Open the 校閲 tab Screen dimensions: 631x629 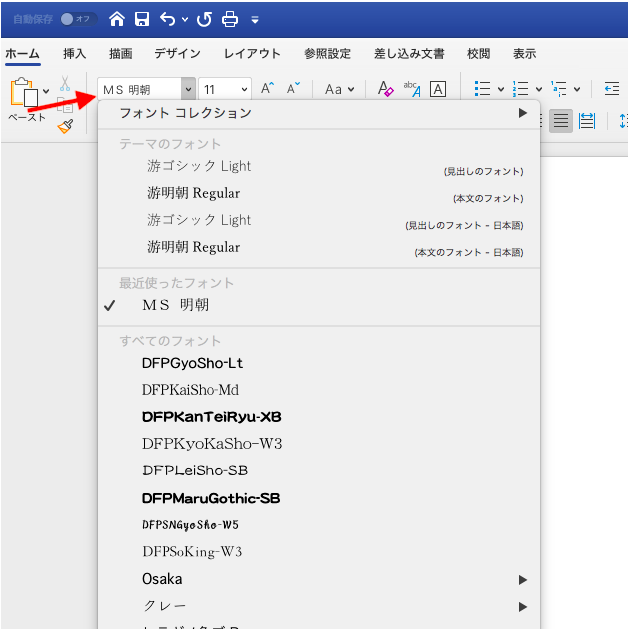478,54
